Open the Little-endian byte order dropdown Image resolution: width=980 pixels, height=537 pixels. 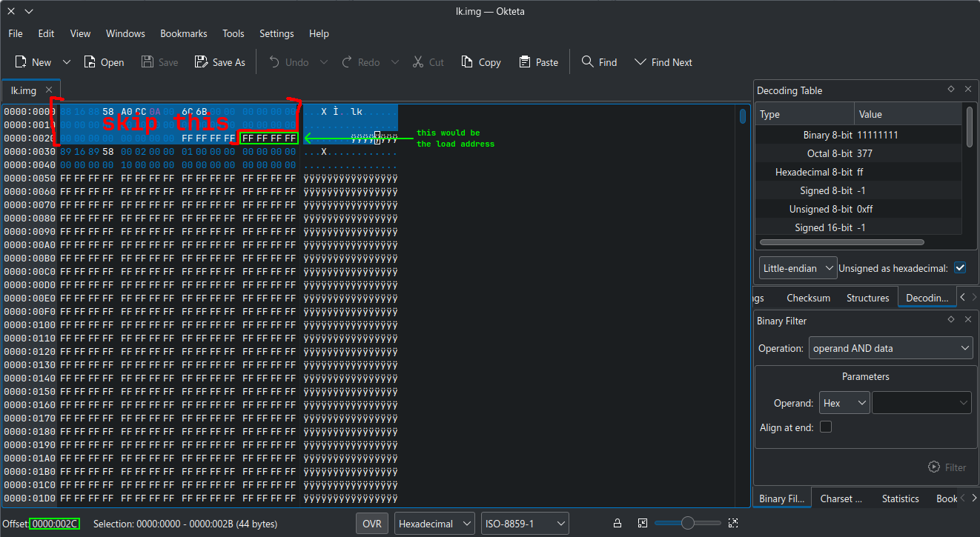[x=798, y=268]
